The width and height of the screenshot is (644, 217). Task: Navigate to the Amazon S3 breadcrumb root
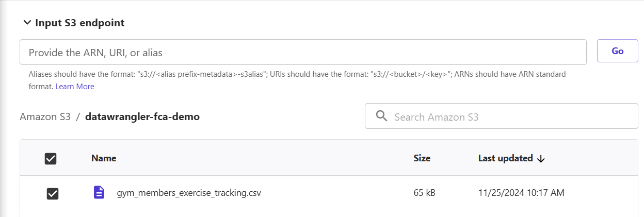(45, 116)
